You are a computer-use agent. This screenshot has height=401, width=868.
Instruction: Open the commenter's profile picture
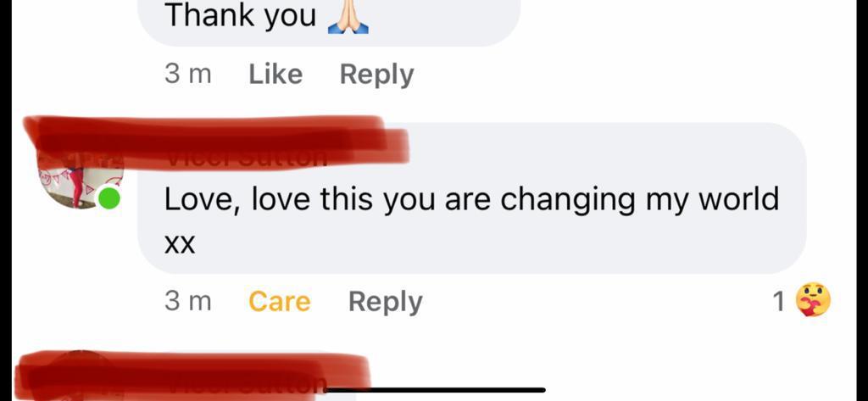pyautogui.click(x=79, y=178)
